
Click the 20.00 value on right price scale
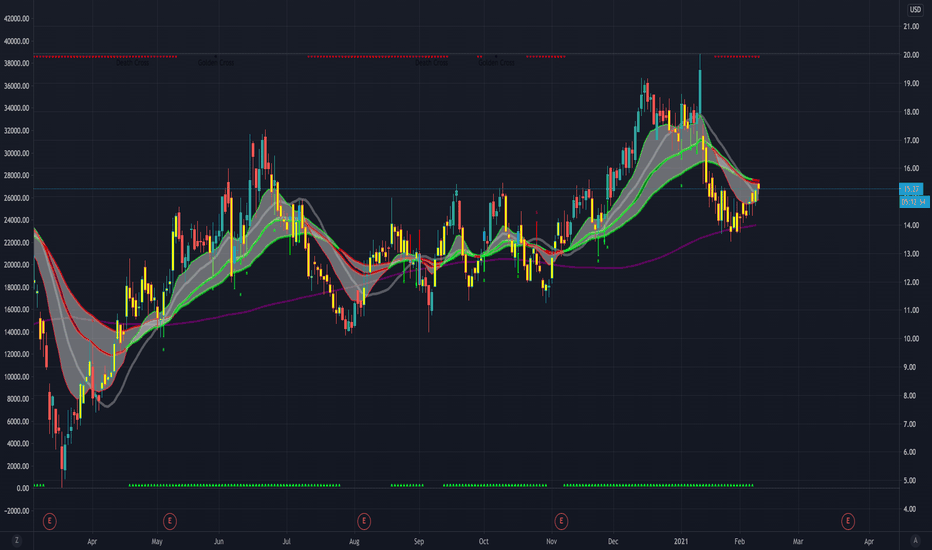911,55
